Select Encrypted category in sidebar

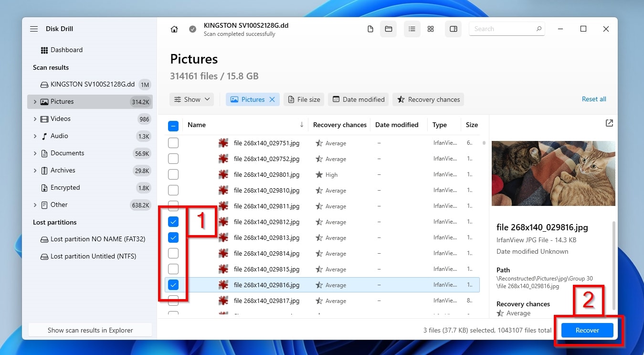click(90, 188)
